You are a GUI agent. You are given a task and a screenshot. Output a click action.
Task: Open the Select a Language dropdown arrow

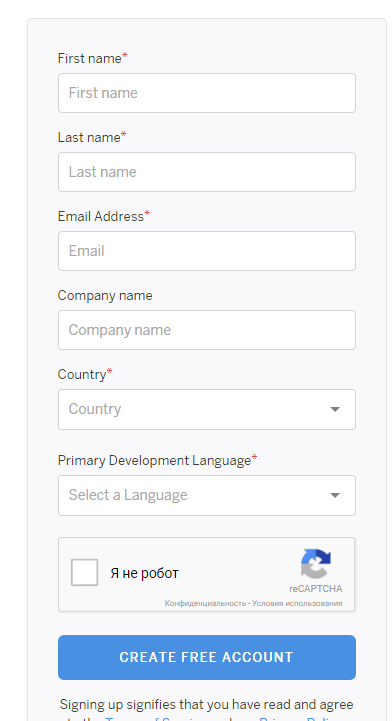pyautogui.click(x=335, y=495)
